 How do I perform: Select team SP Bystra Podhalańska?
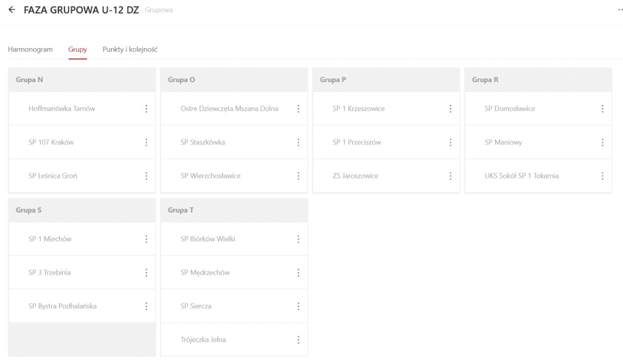63,306
